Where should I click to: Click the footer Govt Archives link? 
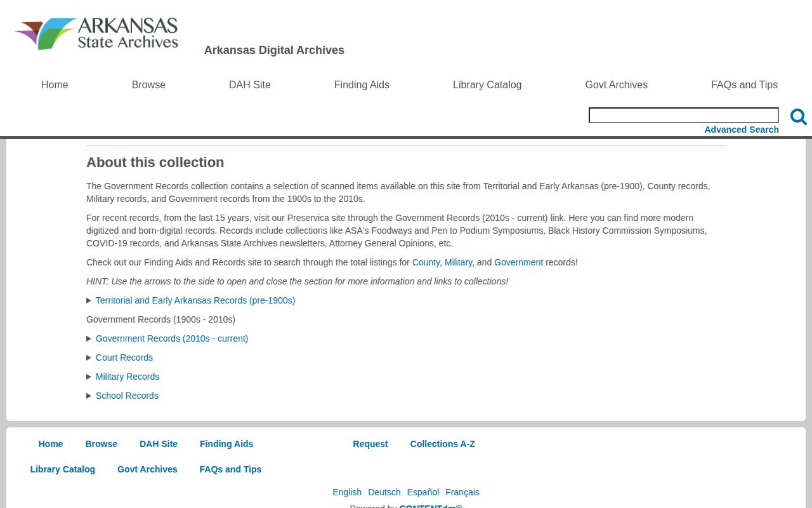pos(147,469)
